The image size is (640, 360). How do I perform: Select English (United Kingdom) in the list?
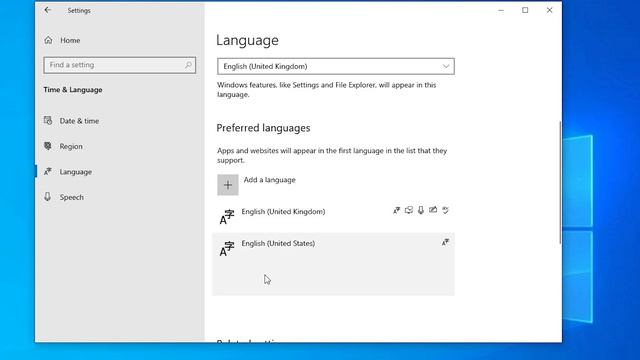click(333, 216)
